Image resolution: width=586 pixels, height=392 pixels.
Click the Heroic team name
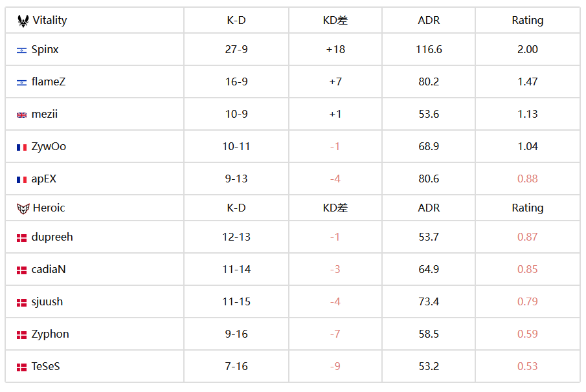pyautogui.click(x=49, y=208)
